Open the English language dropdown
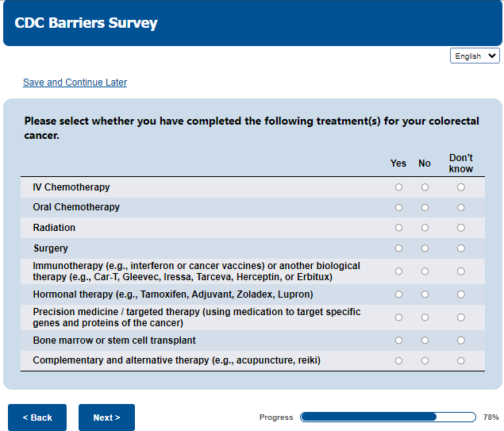The height and width of the screenshot is (431, 504). 475,56
